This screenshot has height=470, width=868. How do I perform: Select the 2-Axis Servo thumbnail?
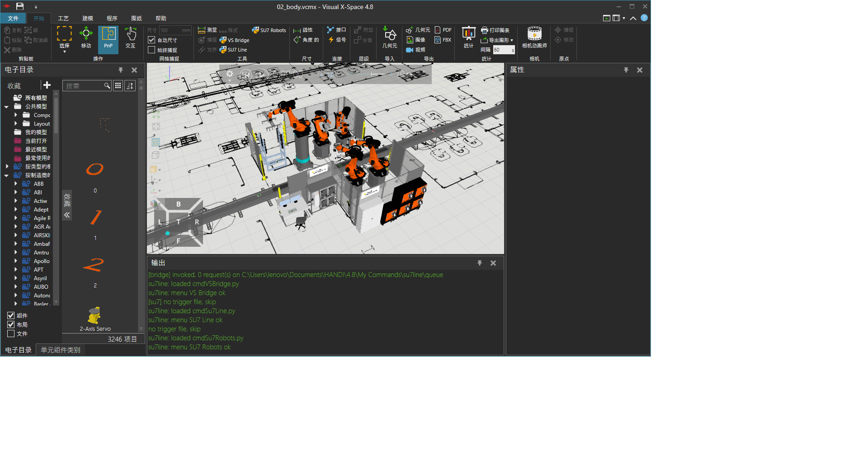coord(95,316)
